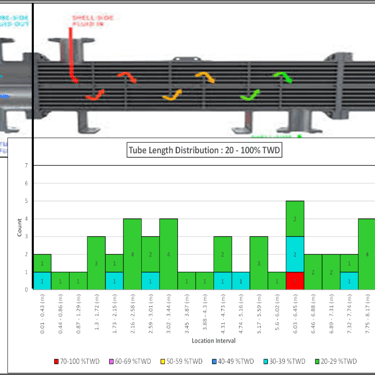Image resolution: width=375 pixels, height=375 pixels.
Task: Click the cyan bar for 4.74 - 5.16 (m)
Action: point(241,281)
